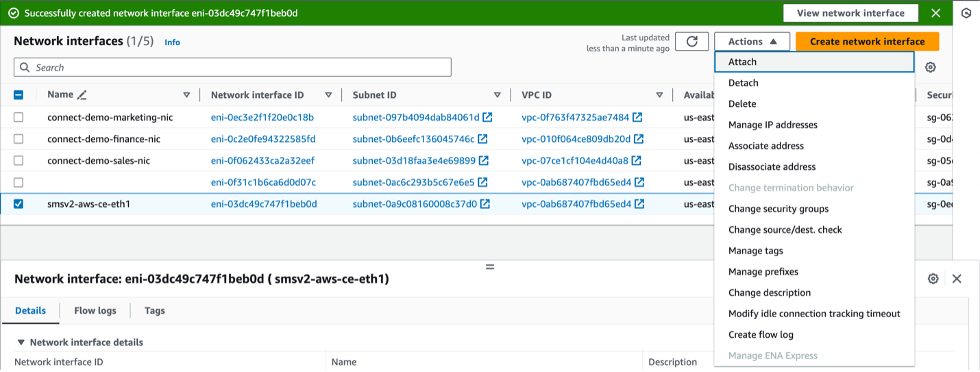The image size is (980, 372).
Task: Click edit pencil icon next to Name column
Action: tap(82, 95)
